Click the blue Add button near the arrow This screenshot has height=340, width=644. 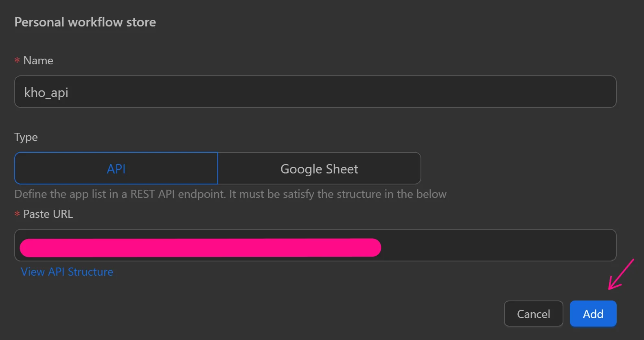(593, 314)
